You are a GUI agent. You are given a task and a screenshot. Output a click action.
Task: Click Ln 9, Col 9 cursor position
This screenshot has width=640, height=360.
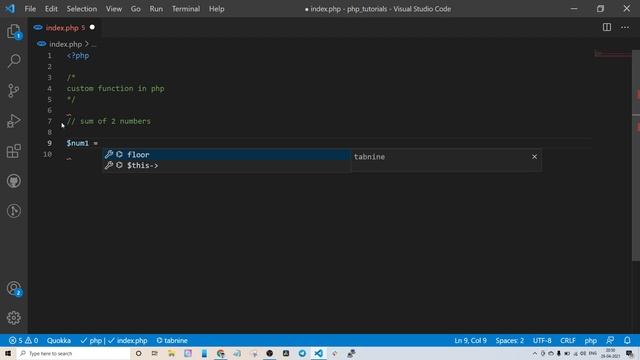click(x=470, y=340)
